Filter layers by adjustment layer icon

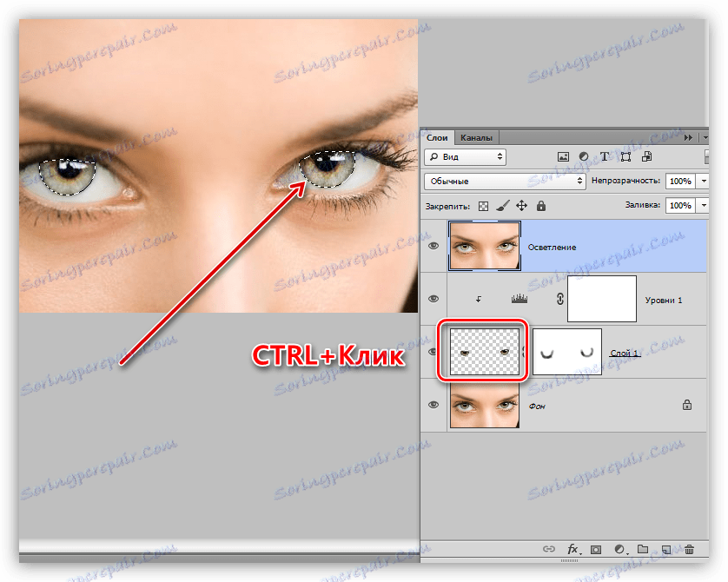[x=584, y=157]
